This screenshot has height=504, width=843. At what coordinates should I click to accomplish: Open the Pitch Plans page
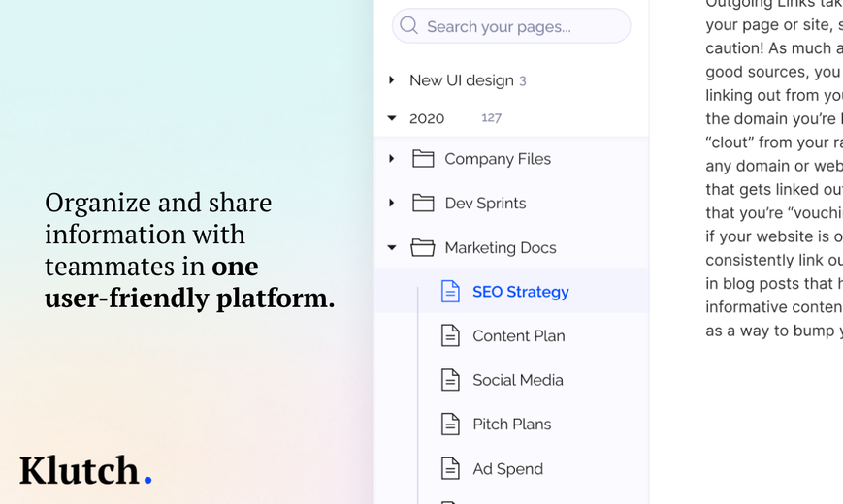512,424
